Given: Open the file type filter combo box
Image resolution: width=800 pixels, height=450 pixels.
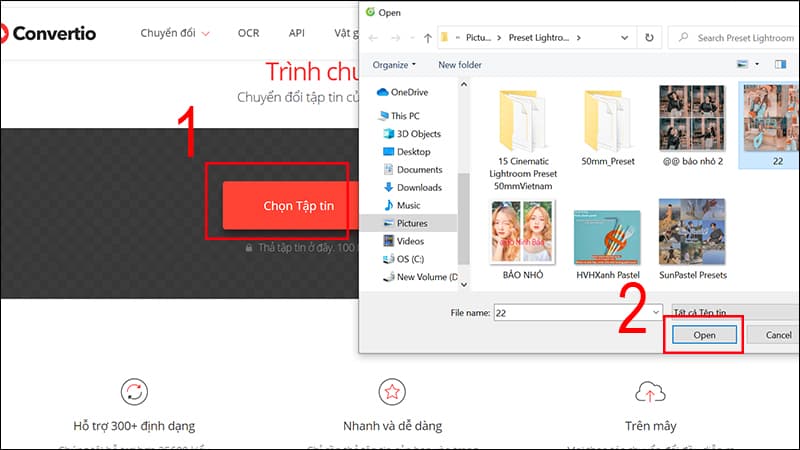Looking at the screenshot, I should pos(733,313).
